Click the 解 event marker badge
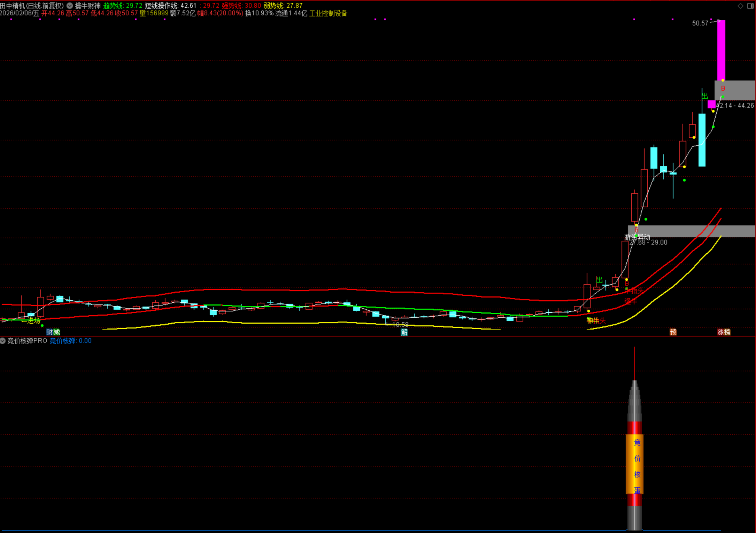Image resolution: width=756 pixels, height=533 pixels. point(404,332)
